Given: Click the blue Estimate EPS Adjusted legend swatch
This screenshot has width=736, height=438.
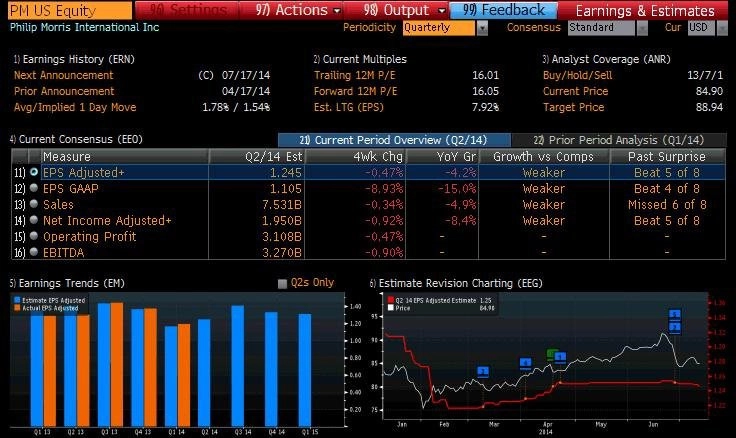Looking at the screenshot, I should [x=17, y=300].
